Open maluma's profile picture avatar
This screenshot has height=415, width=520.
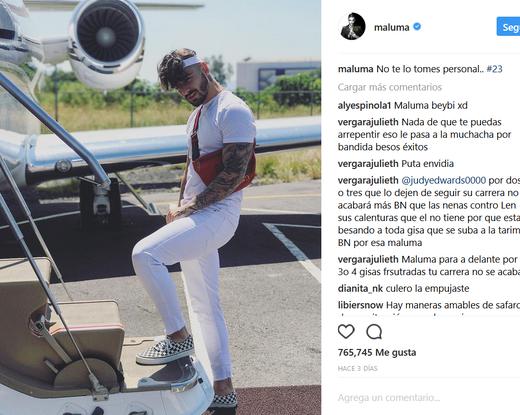[x=353, y=26]
